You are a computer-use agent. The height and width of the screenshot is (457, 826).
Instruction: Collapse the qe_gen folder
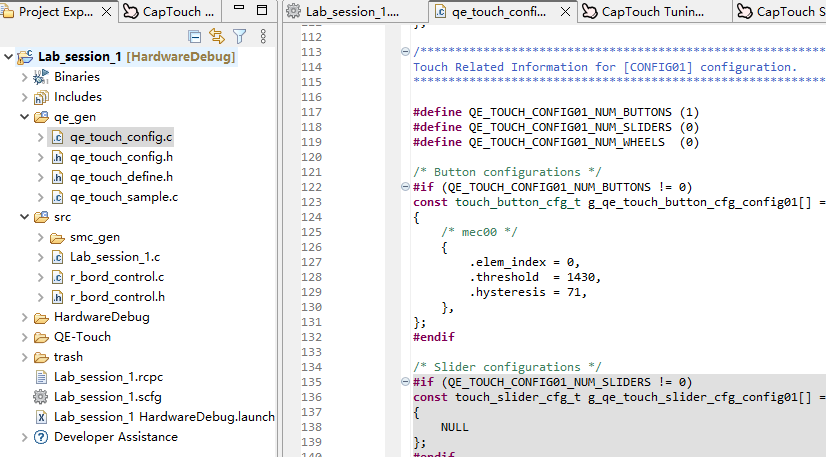tap(24, 117)
